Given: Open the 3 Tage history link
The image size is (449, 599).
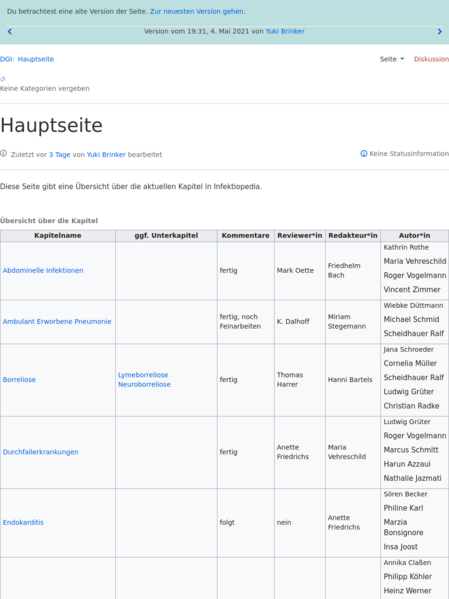Looking at the screenshot, I should tap(60, 155).
